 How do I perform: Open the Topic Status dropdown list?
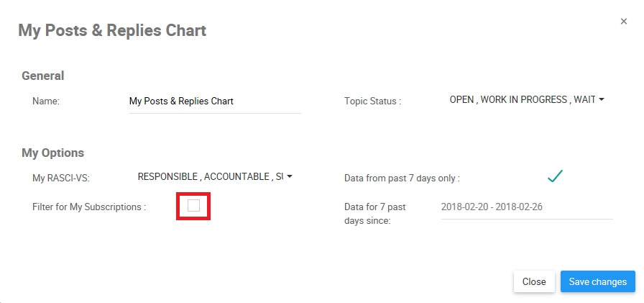(523, 100)
